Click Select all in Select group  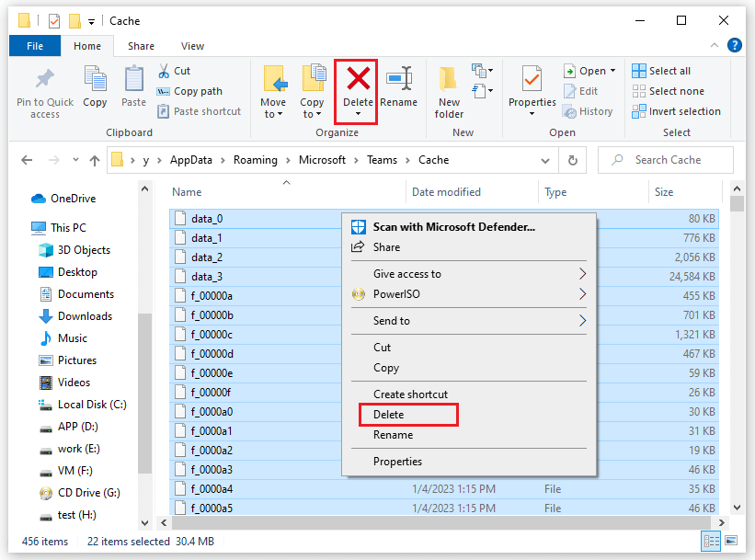point(661,71)
